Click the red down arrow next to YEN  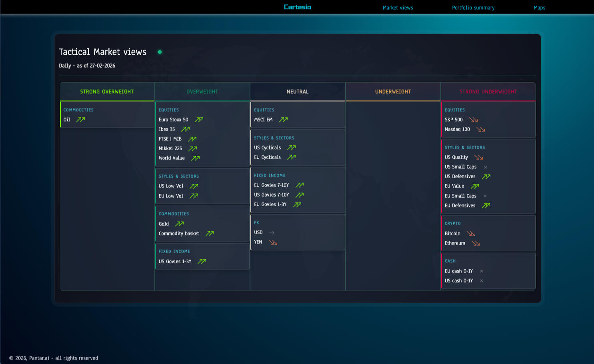pos(273,242)
